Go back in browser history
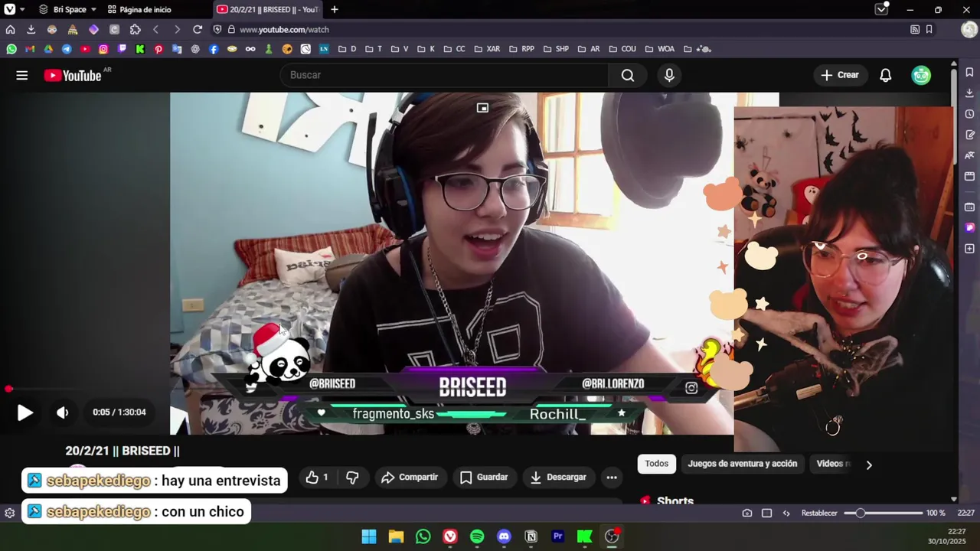The height and width of the screenshot is (551, 980). click(156, 29)
